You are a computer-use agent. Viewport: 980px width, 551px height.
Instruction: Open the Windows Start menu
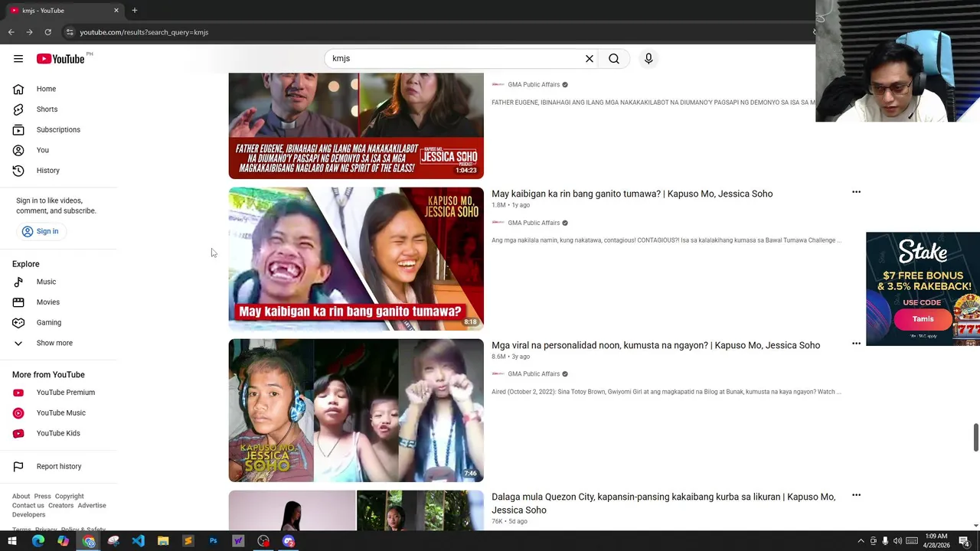click(x=12, y=542)
